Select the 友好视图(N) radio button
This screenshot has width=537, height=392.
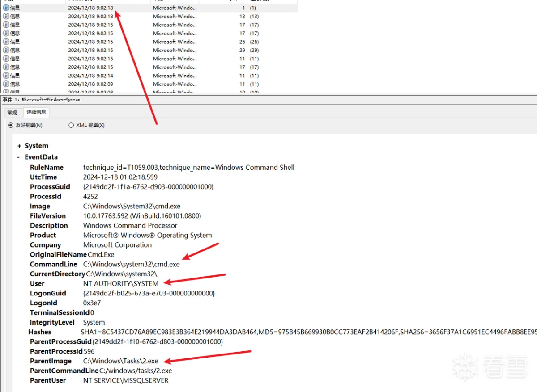point(11,126)
